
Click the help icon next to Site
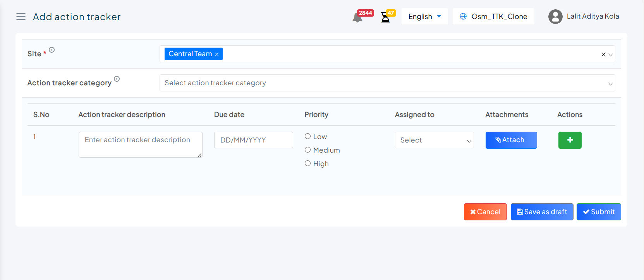[x=52, y=50]
